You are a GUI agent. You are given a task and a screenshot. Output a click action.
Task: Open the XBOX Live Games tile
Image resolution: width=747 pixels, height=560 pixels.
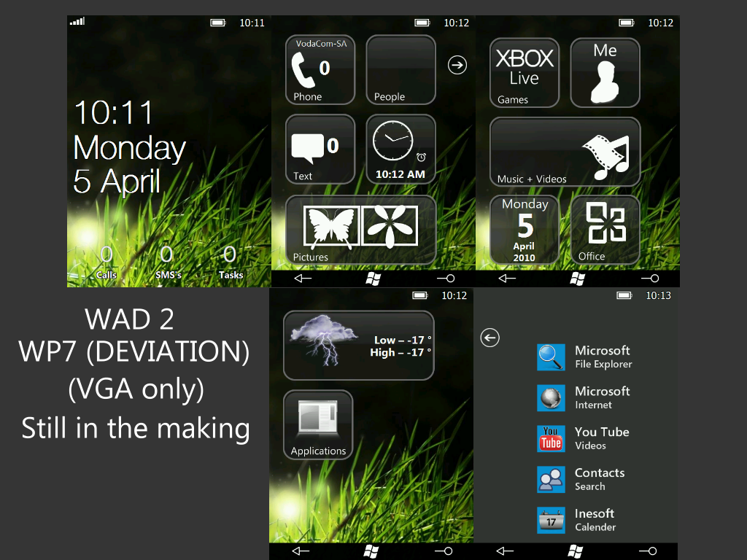(x=525, y=73)
